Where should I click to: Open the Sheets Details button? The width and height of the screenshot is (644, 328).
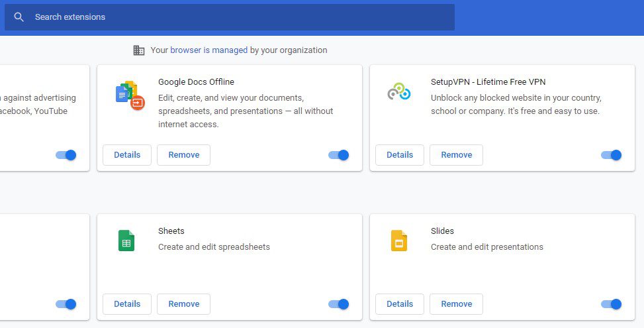[x=127, y=304]
